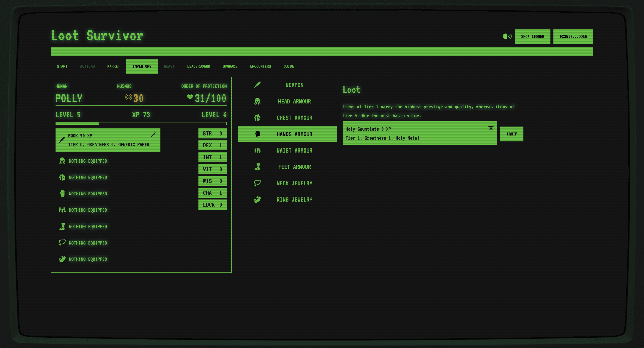
Task: Click the WIS 0 stat box
Action: click(x=212, y=181)
